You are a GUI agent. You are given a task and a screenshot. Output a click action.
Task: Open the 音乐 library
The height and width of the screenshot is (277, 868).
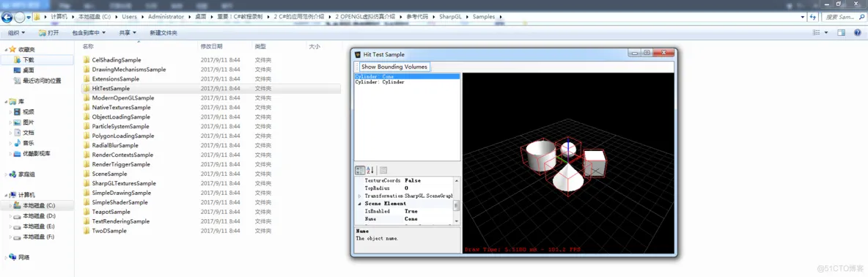pyautogui.click(x=29, y=143)
